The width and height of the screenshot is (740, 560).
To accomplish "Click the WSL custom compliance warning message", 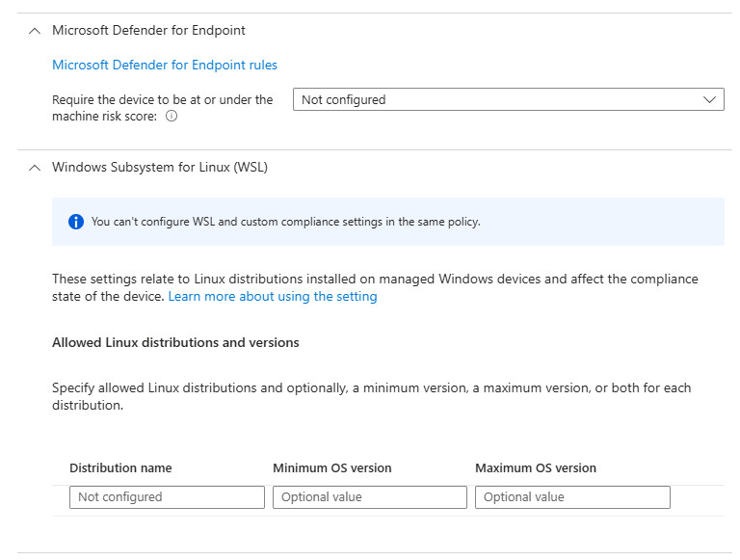I will click(285, 222).
